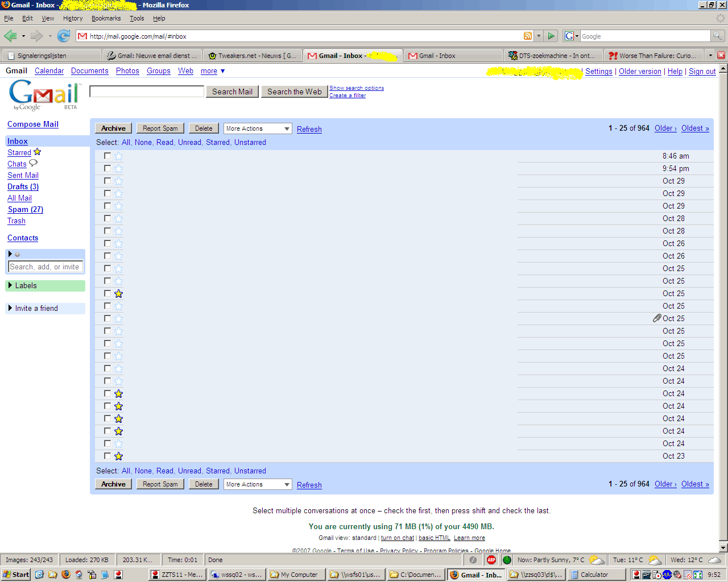Image resolution: width=728 pixels, height=582 pixels.
Task: Open Compose Mail
Action: click(x=33, y=124)
